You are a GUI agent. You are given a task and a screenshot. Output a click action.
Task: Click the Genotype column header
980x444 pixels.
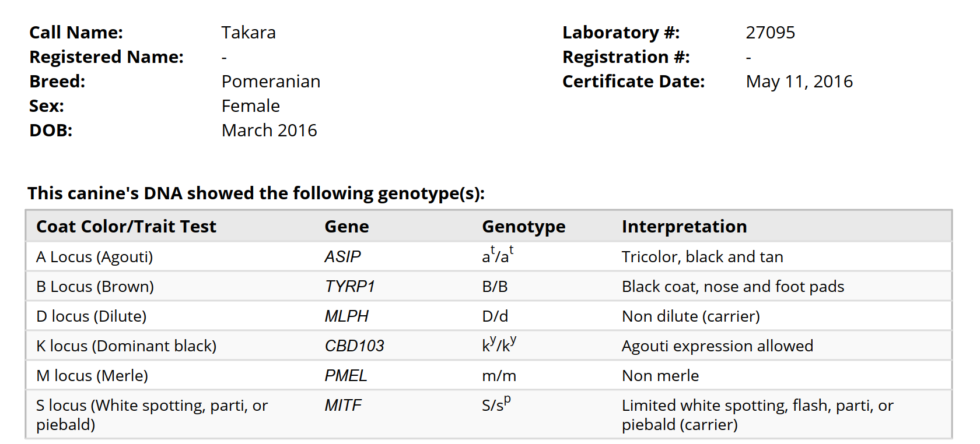click(x=523, y=227)
